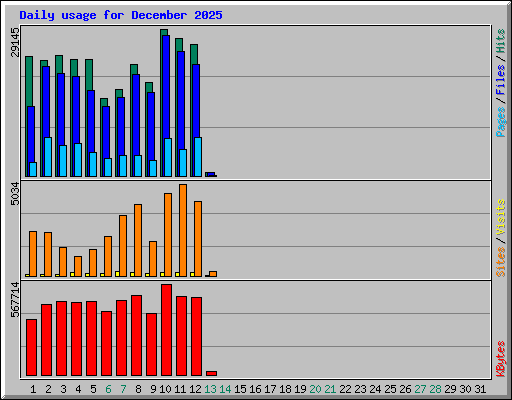Image resolution: width=512 pixels, height=400 pixels.
Task: Click day 9 on the x-axis
Action: pos(153,389)
